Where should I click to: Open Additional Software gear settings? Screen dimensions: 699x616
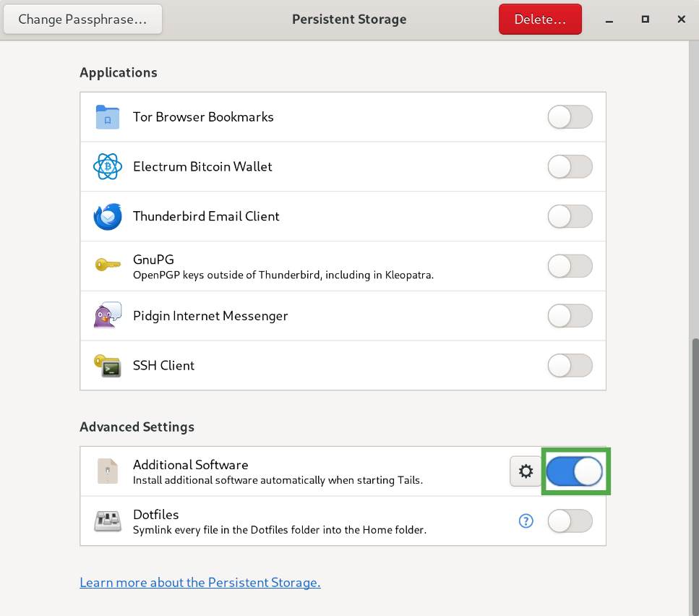526,471
